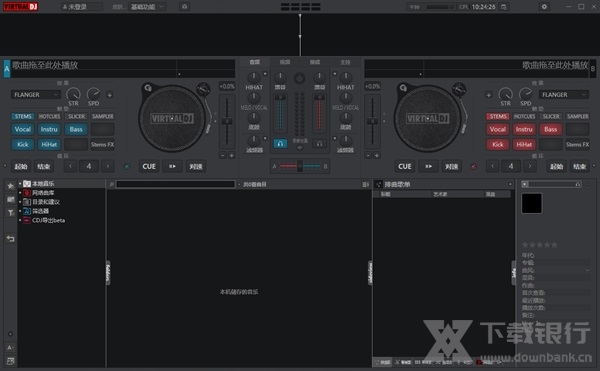This screenshot has height=371, width=600.
Task: Click loop length value 4 on deck A
Action: click(89, 166)
